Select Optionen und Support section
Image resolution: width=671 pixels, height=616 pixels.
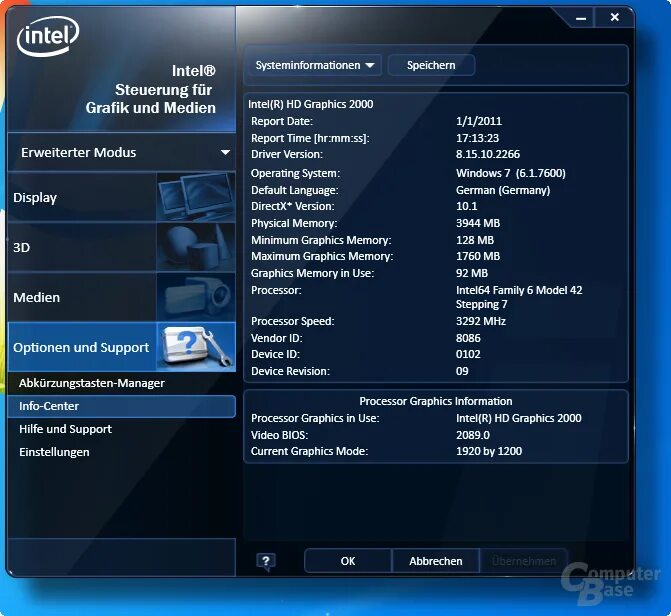(x=122, y=347)
